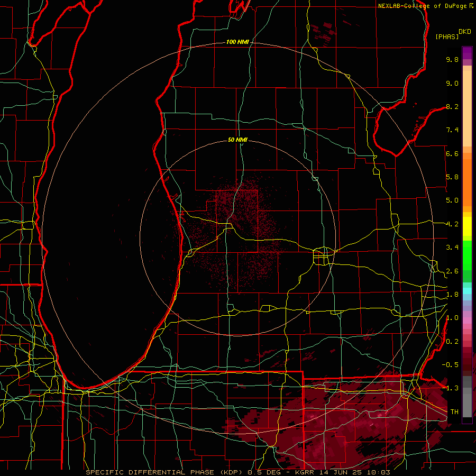Image resolution: width=476 pixels, height=476 pixels.
Task: Click the 1.8 value on the legend scale
Action: click(452, 295)
